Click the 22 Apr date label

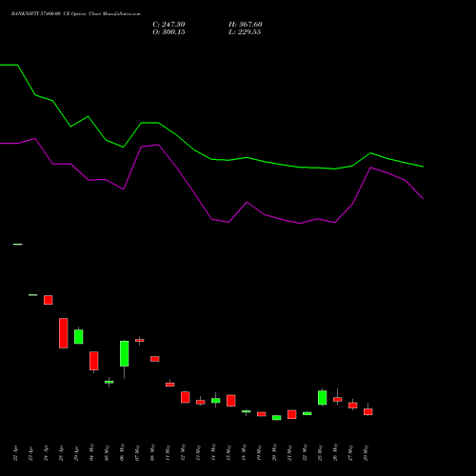point(15,453)
